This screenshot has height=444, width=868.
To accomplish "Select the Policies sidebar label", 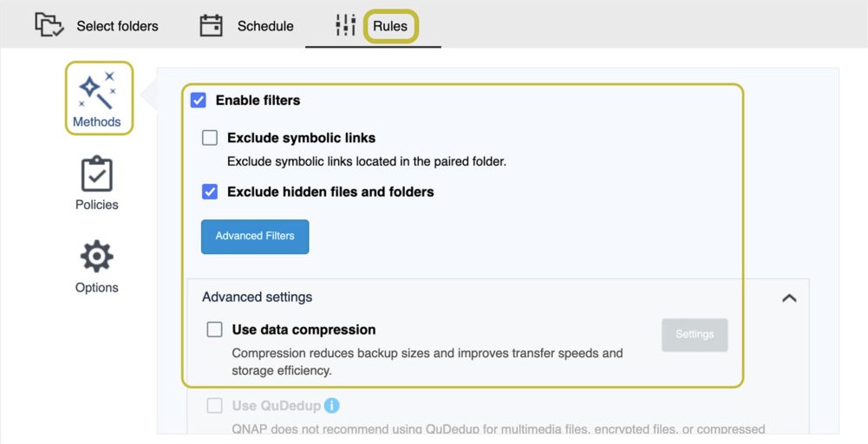I will [97, 205].
